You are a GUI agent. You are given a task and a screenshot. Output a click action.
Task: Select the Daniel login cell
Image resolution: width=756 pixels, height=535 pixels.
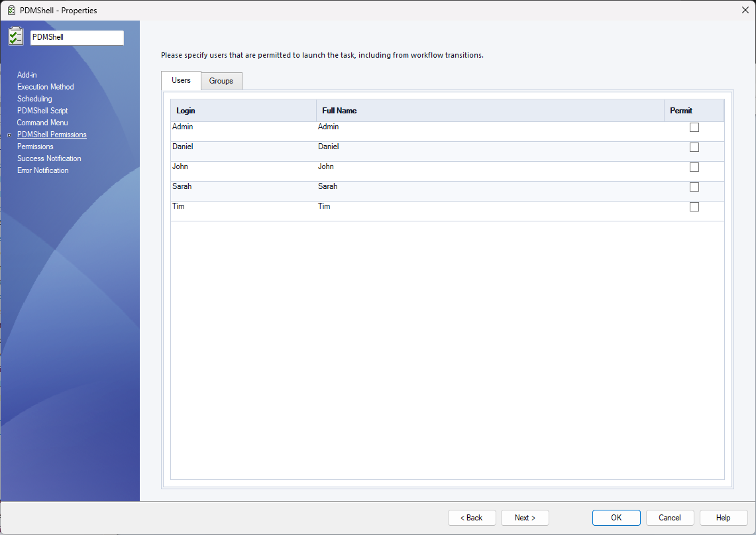pyautogui.click(x=243, y=151)
